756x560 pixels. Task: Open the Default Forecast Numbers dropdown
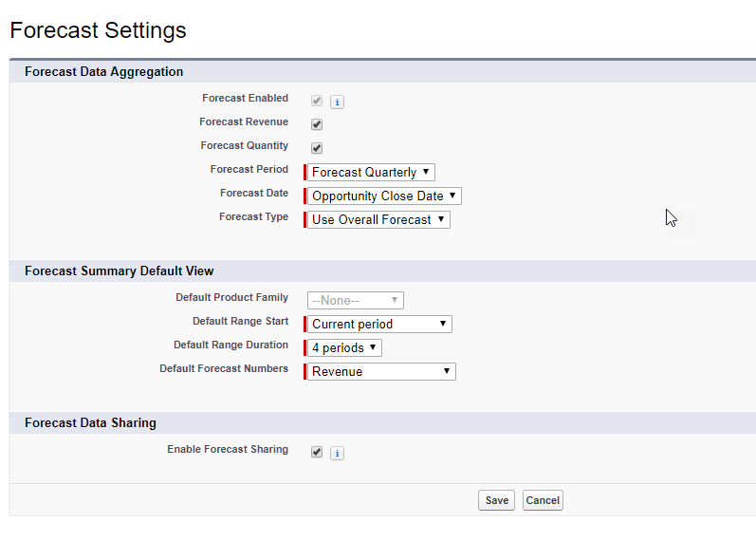tap(381, 371)
